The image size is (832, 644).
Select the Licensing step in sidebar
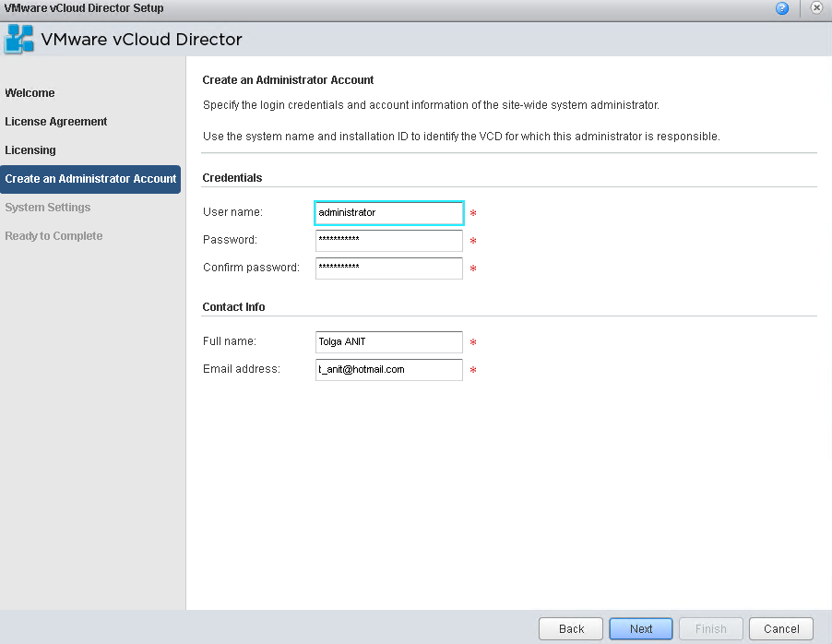pyautogui.click(x=30, y=150)
